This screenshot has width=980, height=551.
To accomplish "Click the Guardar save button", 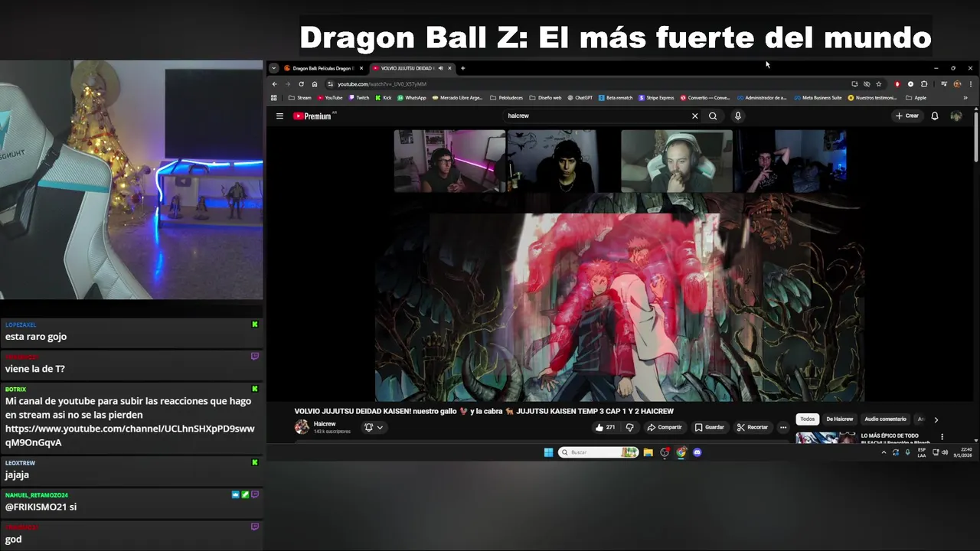I will click(x=710, y=427).
